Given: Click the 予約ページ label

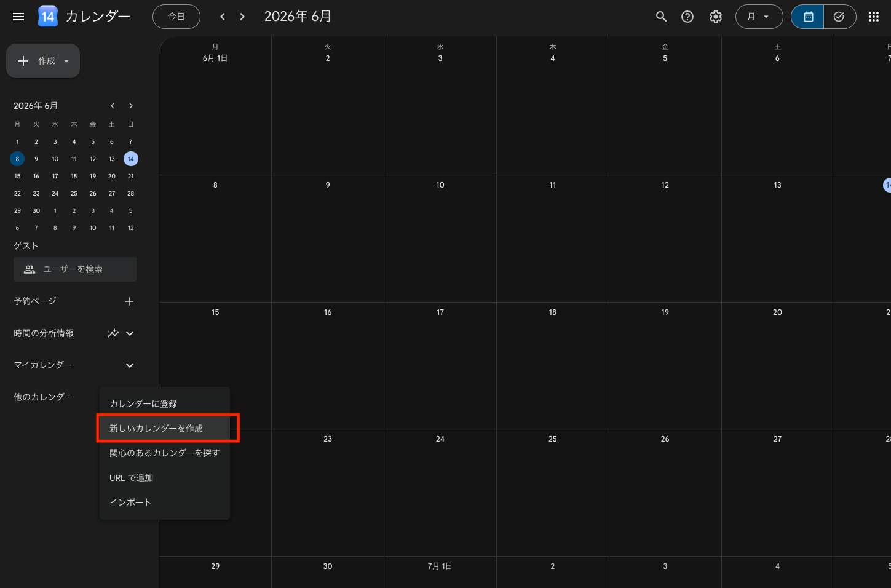Looking at the screenshot, I should coord(35,301).
